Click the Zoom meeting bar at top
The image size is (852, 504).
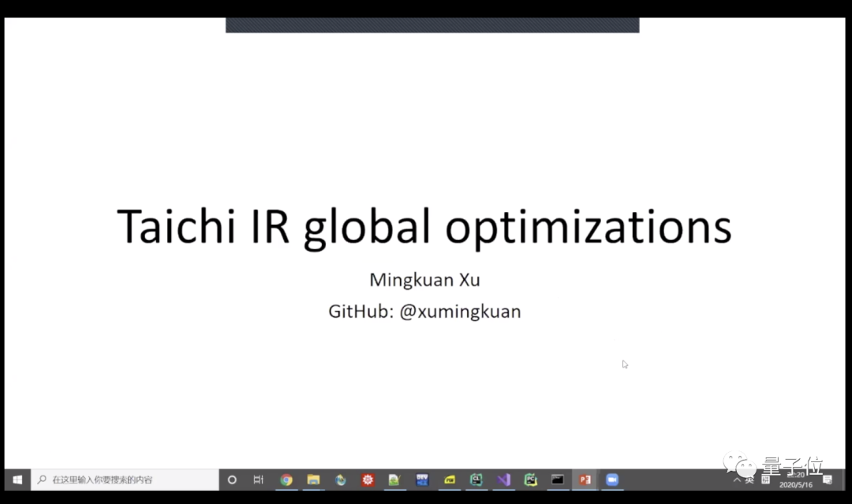[x=432, y=25]
